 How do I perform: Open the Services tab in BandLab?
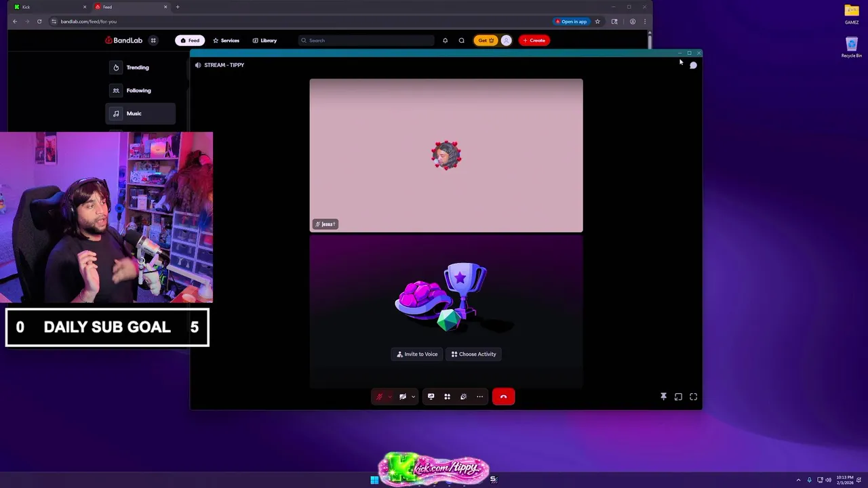[x=226, y=40]
